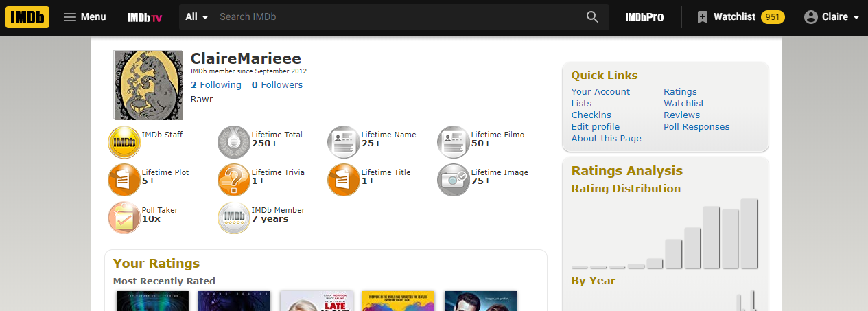Click the Lifetime Image camera badge
This screenshot has height=311, width=868.
pos(454,180)
